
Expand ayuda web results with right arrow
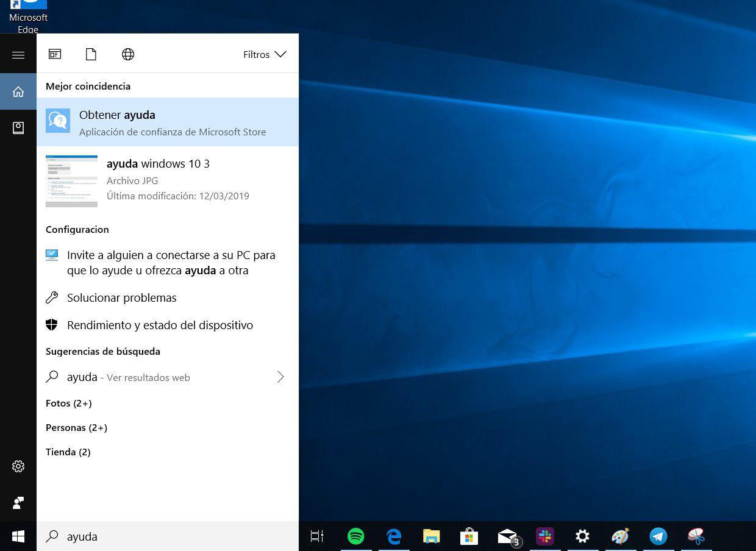coord(280,377)
